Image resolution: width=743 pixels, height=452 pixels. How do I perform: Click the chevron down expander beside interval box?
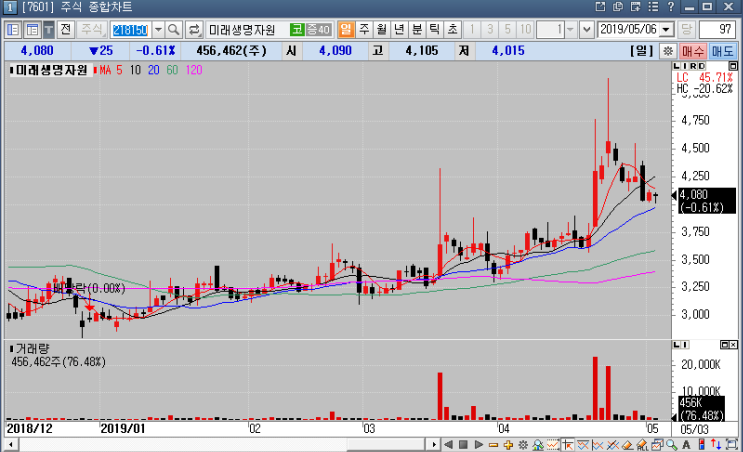point(587,30)
